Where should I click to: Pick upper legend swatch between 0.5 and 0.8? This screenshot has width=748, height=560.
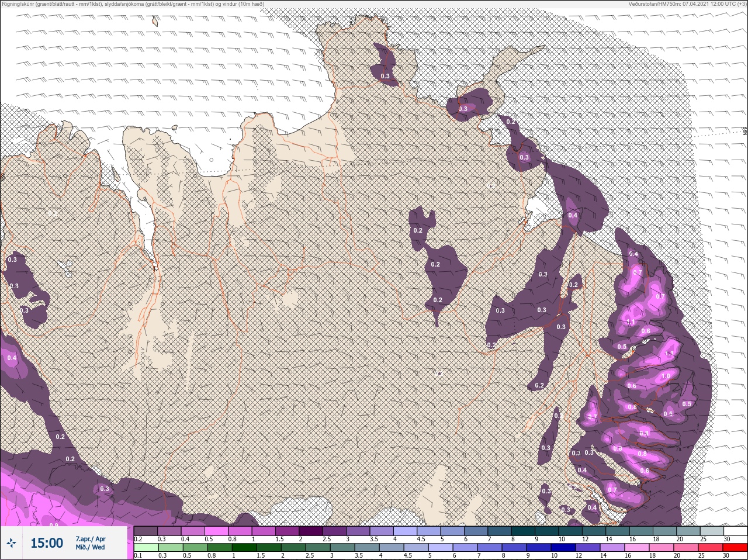coord(217,531)
